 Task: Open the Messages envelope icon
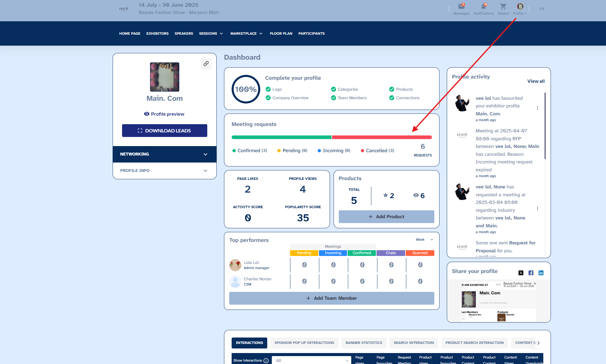[x=461, y=7]
